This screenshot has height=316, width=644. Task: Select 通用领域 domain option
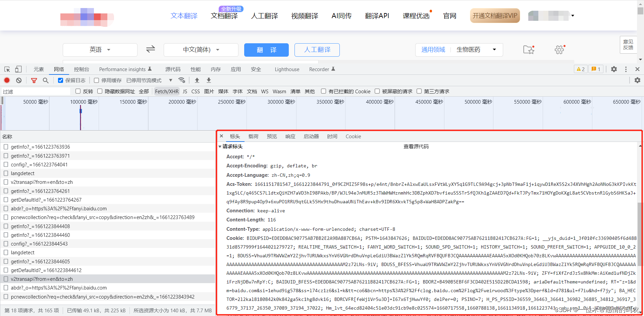[433, 50]
